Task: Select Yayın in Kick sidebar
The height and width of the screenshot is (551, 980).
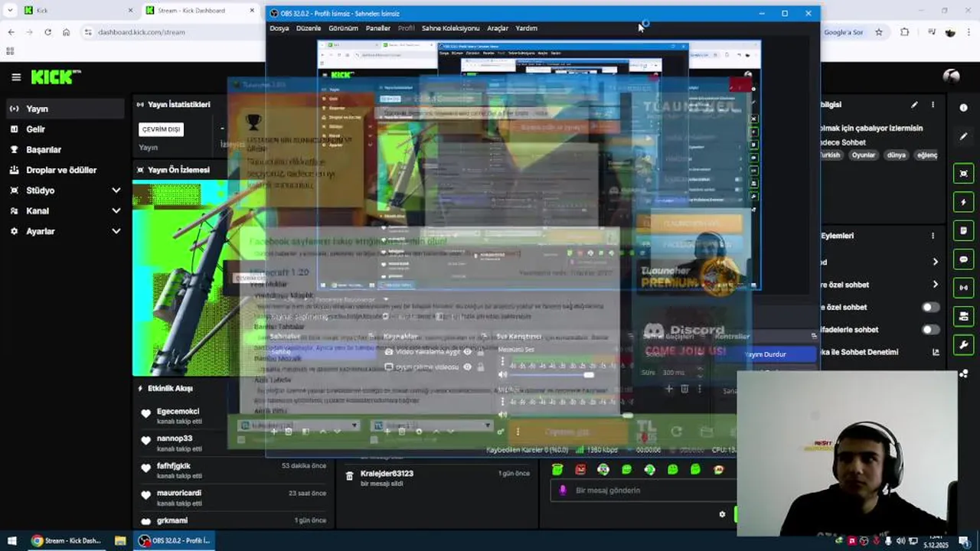Action: [65, 109]
